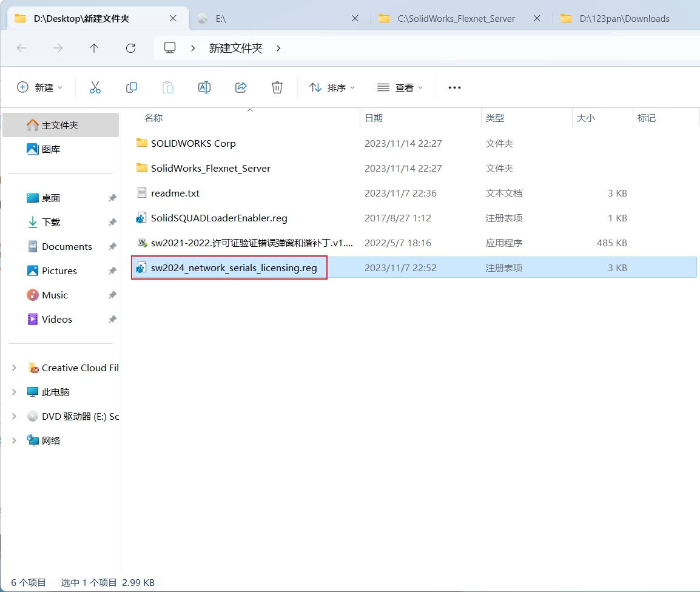Click the Delete trash can icon
The height and width of the screenshot is (592, 700).
pyautogui.click(x=277, y=87)
